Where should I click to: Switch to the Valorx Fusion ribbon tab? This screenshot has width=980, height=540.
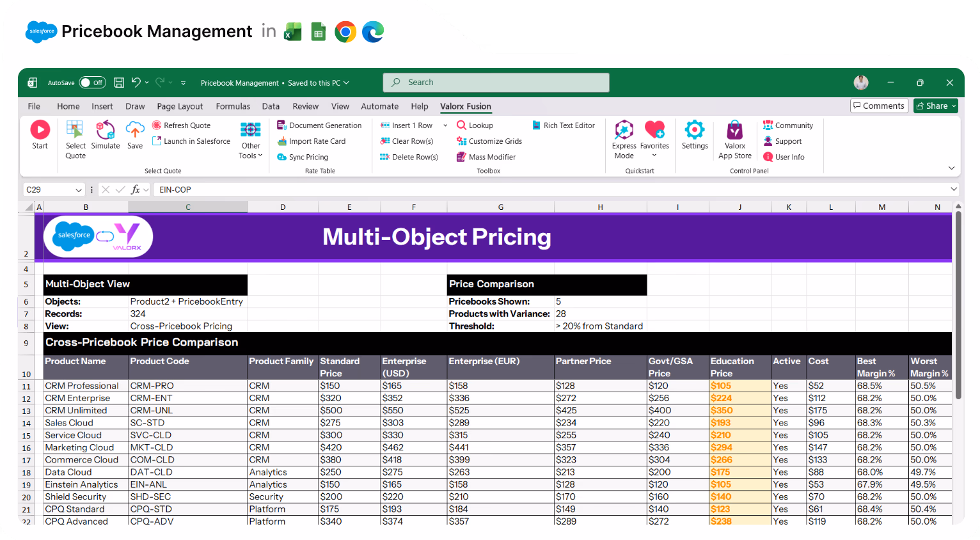coord(465,106)
